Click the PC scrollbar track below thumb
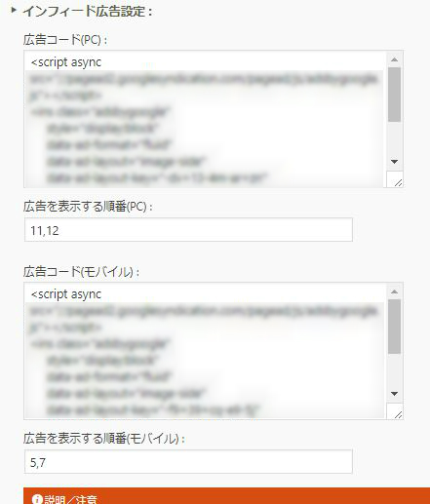Image resolution: width=430 pixels, height=504 pixels. (395, 138)
